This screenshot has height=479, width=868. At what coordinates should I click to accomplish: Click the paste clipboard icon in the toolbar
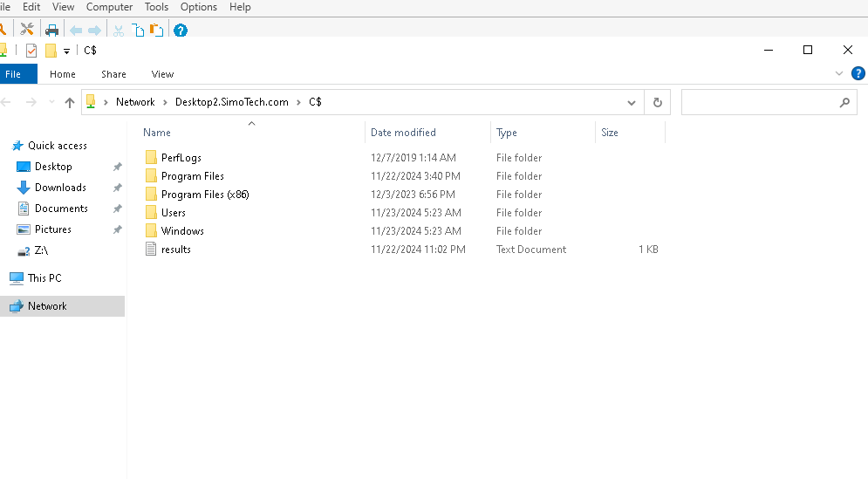tap(157, 31)
